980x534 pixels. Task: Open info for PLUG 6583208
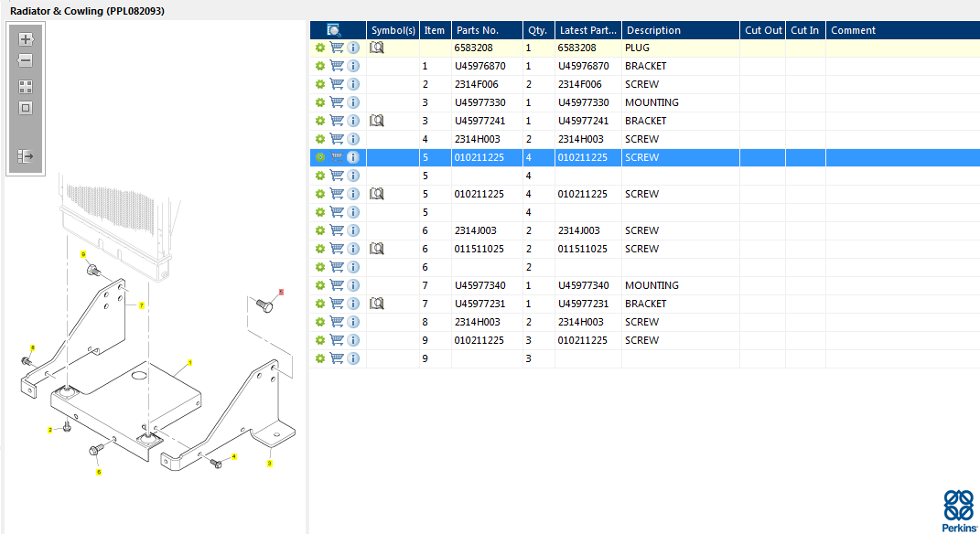tap(353, 48)
